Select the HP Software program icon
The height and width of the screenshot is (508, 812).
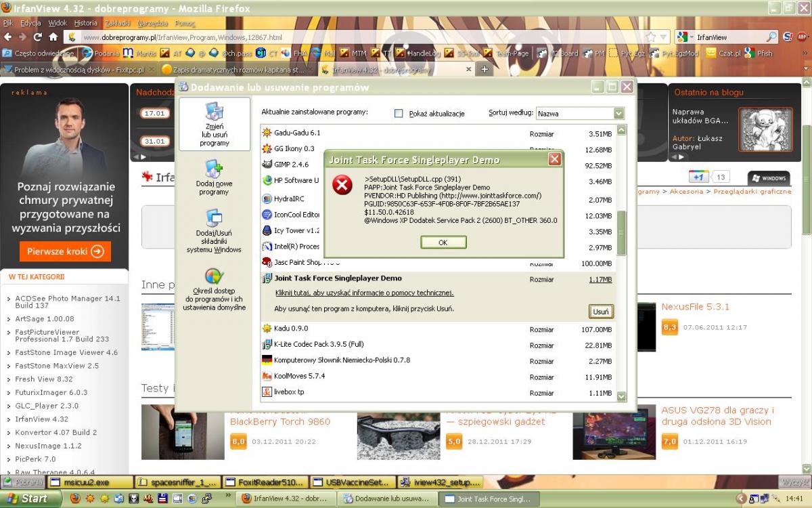click(267, 181)
